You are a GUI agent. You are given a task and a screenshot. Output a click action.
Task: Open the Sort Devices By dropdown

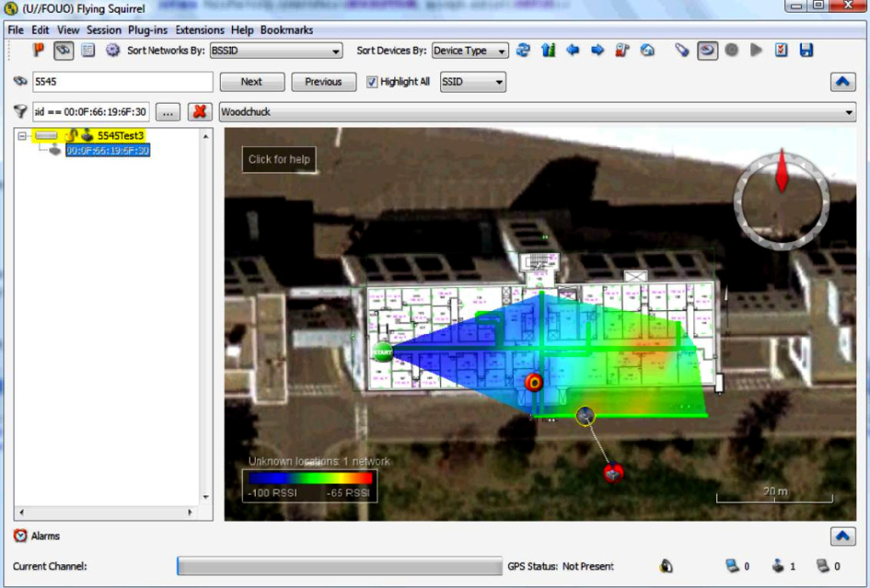[470, 51]
